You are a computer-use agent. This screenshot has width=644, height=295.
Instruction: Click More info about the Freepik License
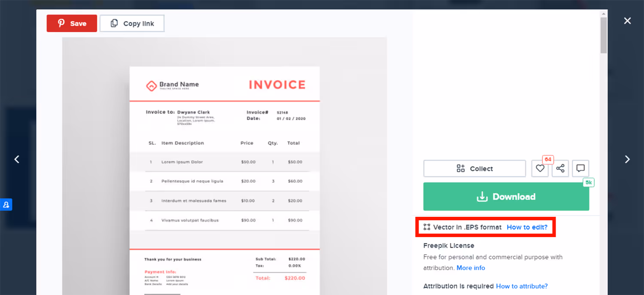pyautogui.click(x=471, y=268)
